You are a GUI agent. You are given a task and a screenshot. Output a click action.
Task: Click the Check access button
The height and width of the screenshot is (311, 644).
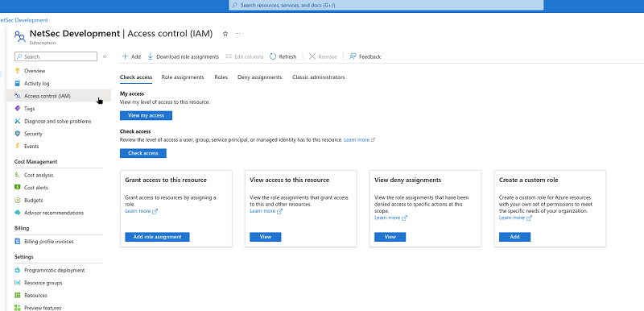tap(143, 153)
